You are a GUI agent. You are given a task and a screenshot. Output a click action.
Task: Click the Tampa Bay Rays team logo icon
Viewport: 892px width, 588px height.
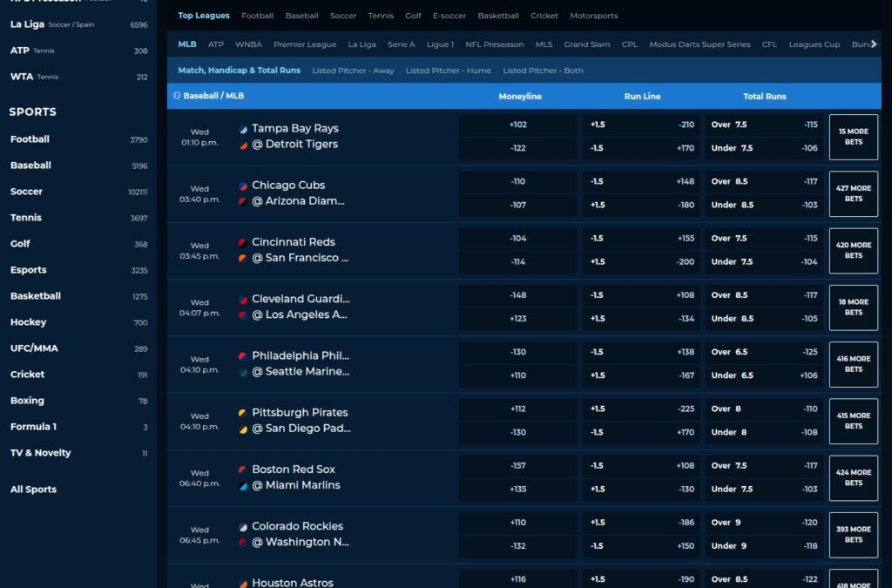[x=243, y=129]
